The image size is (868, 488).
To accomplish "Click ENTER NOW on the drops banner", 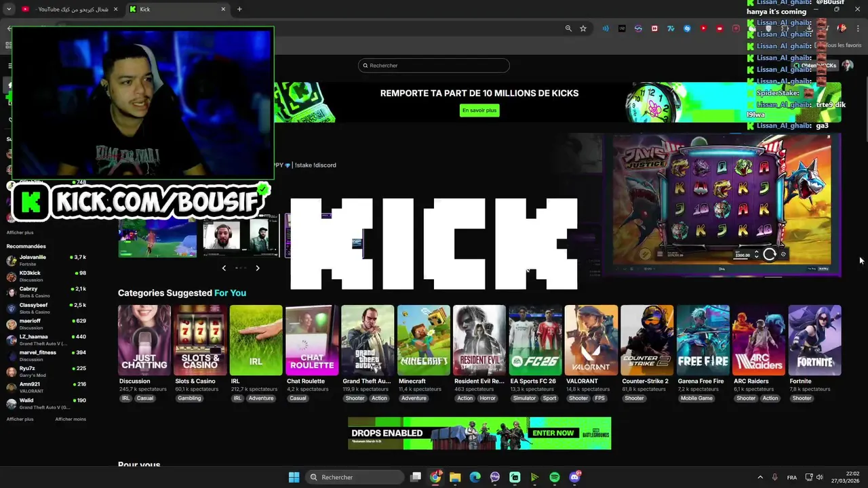I will (553, 433).
